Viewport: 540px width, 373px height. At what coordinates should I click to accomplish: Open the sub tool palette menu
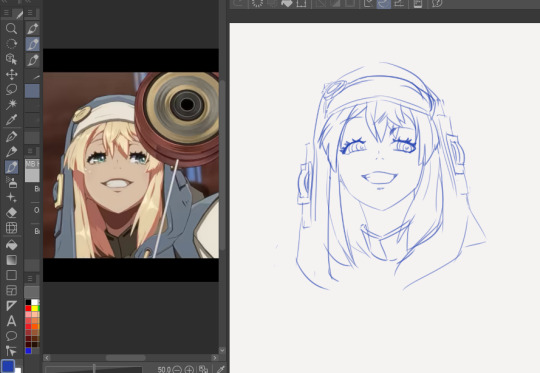(x=30, y=13)
